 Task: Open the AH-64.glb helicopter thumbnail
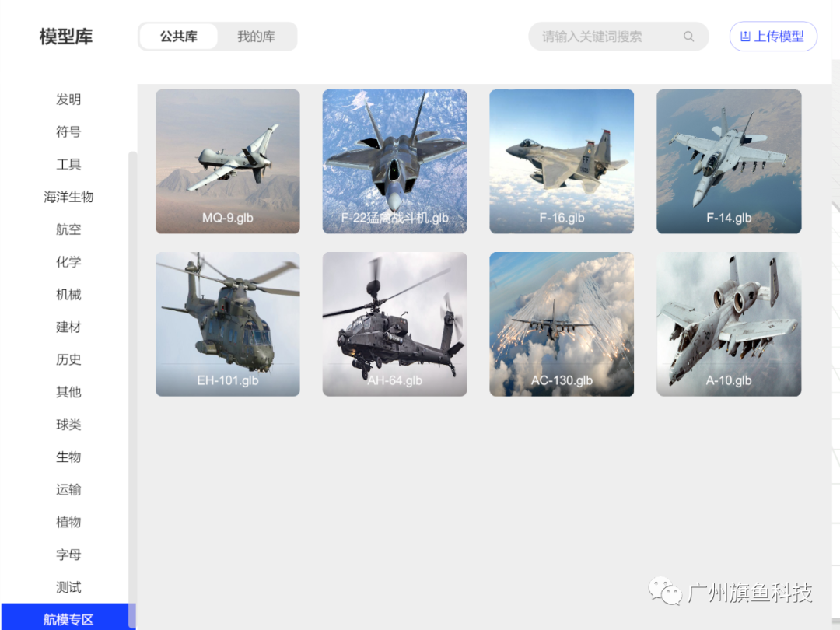394,324
